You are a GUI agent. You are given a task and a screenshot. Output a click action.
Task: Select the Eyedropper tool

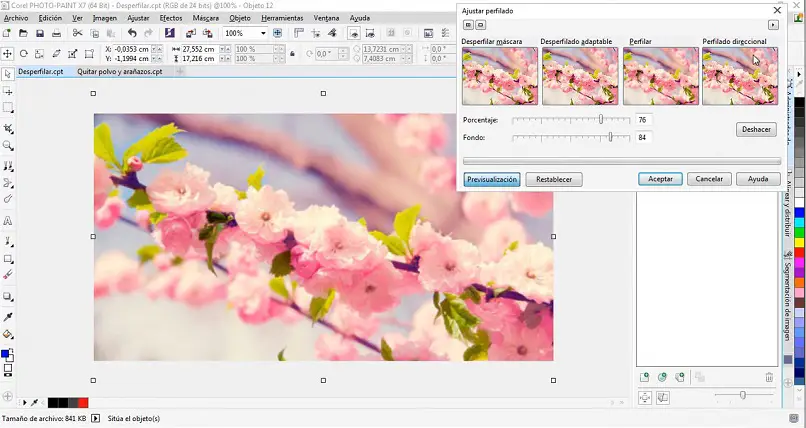pyautogui.click(x=8, y=317)
